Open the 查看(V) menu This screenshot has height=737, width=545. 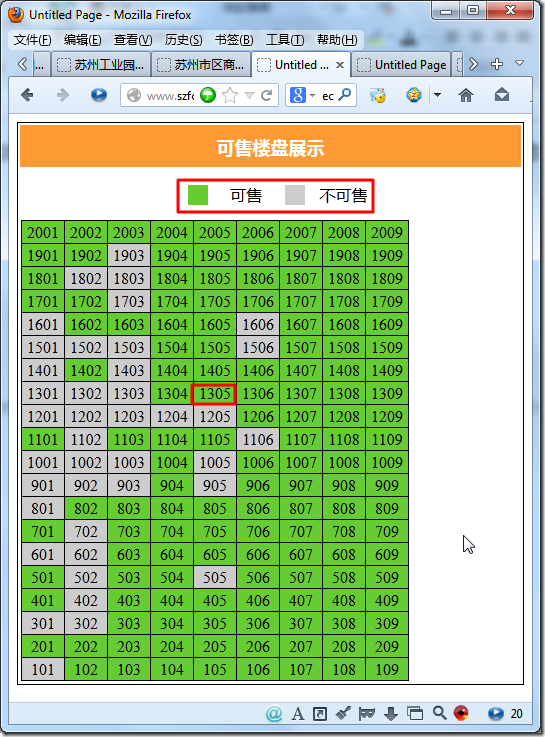(133, 40)
